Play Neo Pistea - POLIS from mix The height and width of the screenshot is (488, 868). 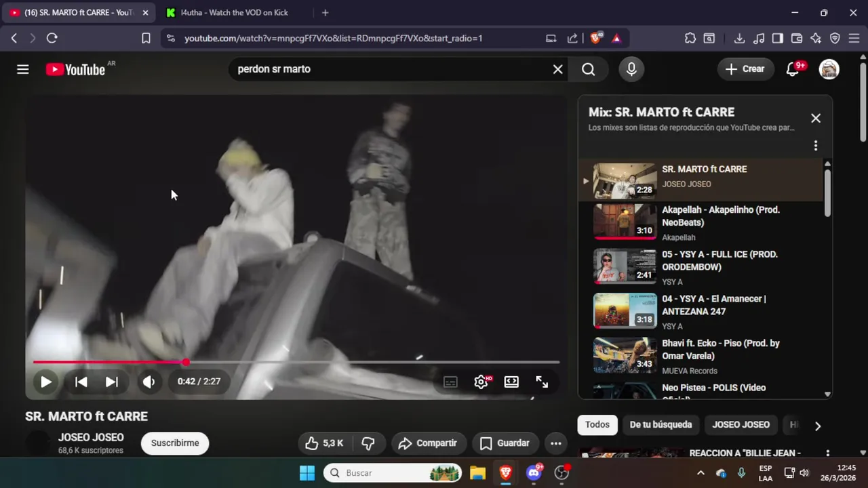click(701, 390)
